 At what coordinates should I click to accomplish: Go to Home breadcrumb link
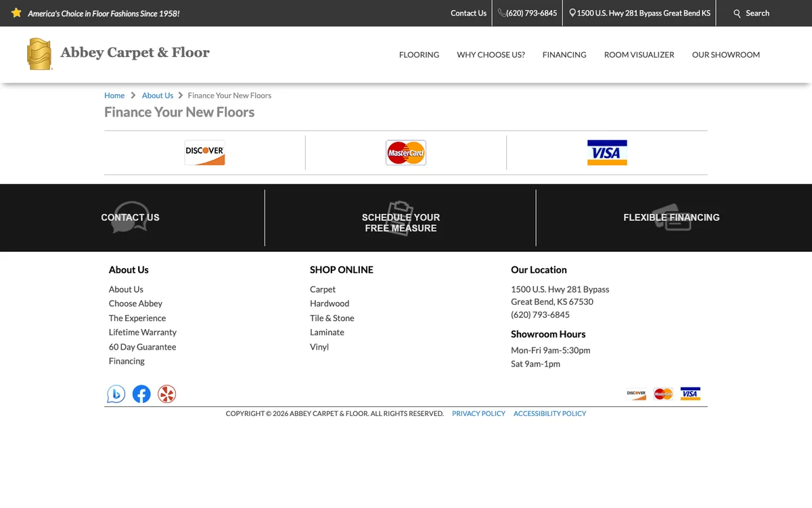[x=114, y=96]
